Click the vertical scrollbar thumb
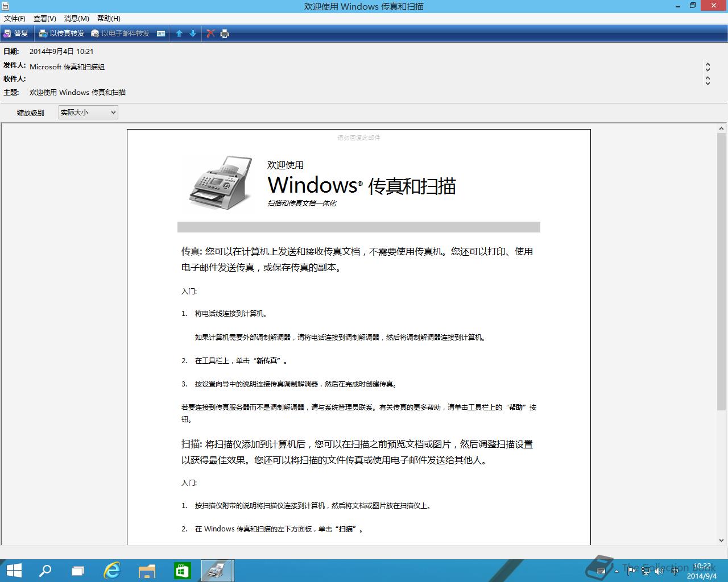728x582 pixels. (721, 272)
